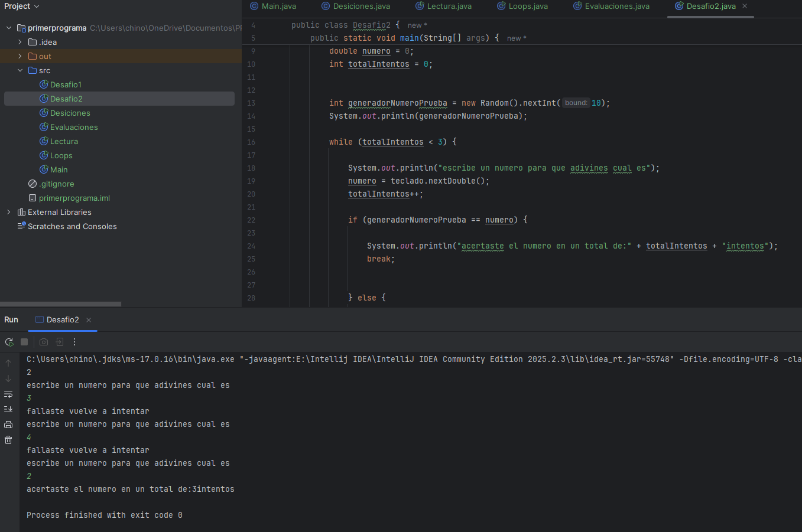Click the print console output icon
802x532 pixels.
[8, 425]
